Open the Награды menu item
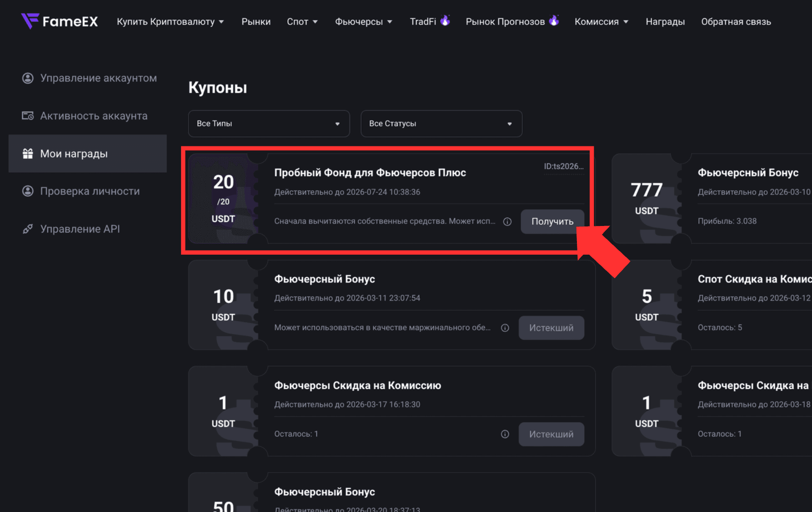This screenshot has height=512, width=812. tap(665, 22)
